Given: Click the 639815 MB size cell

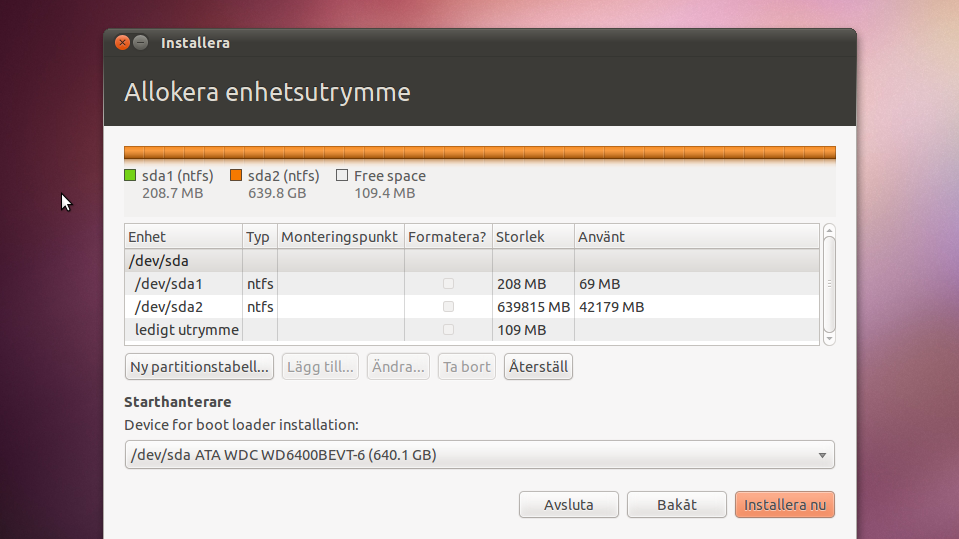Looking at the screenshot, I should 533,307.
